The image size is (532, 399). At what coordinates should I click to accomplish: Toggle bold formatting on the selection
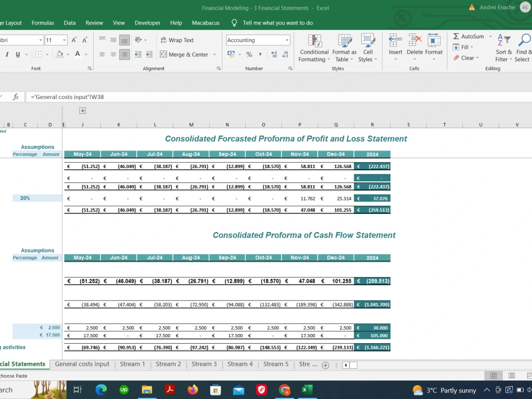pyautogui.click(x=2, y=54)
